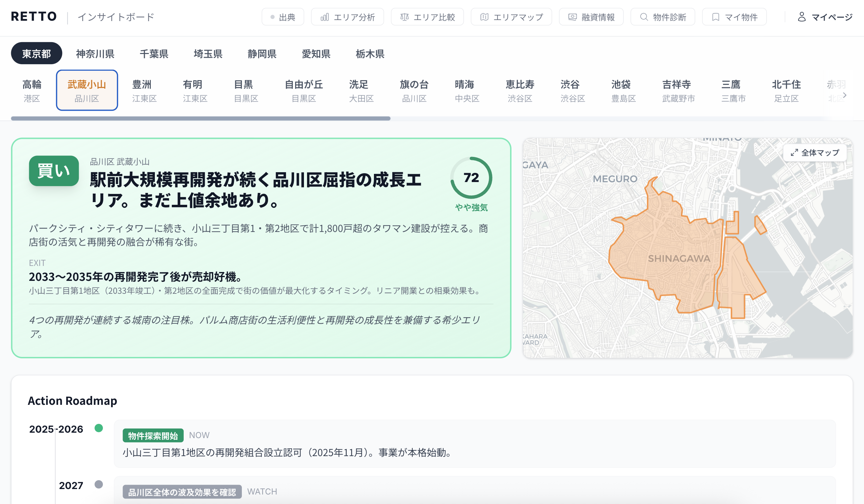Click the 2025-2026 green timeline dot
Screen dimensions: 864x504
(x=99, y=428)
